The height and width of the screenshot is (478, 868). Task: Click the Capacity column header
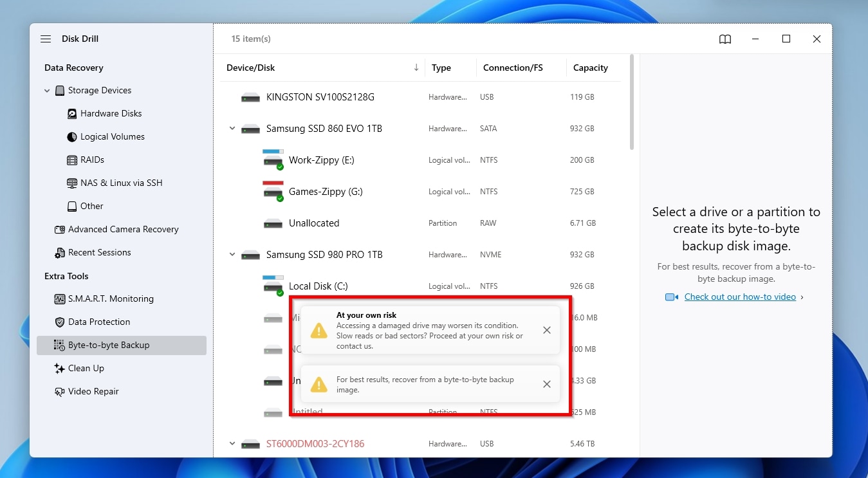[x=590, y=68]
